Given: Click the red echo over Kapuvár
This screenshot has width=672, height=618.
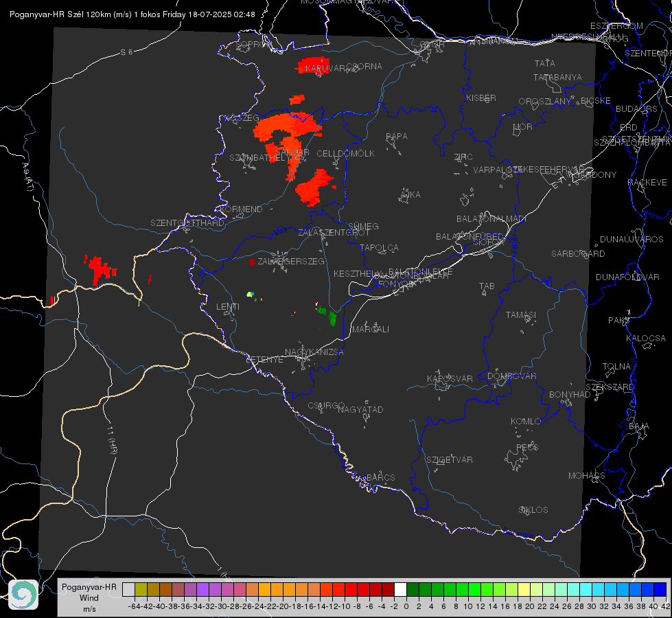Looking at the screenshot, I should pos(313,66).
